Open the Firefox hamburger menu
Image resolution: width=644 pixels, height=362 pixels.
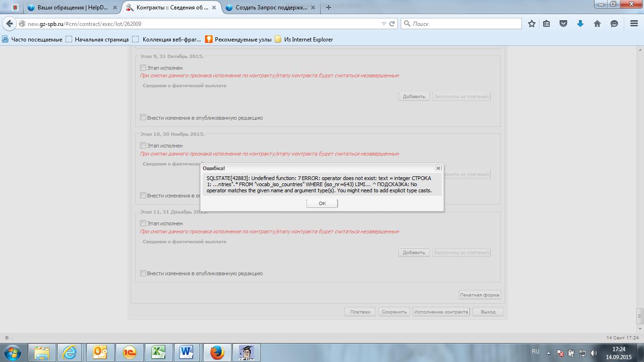tap(634, 24)
